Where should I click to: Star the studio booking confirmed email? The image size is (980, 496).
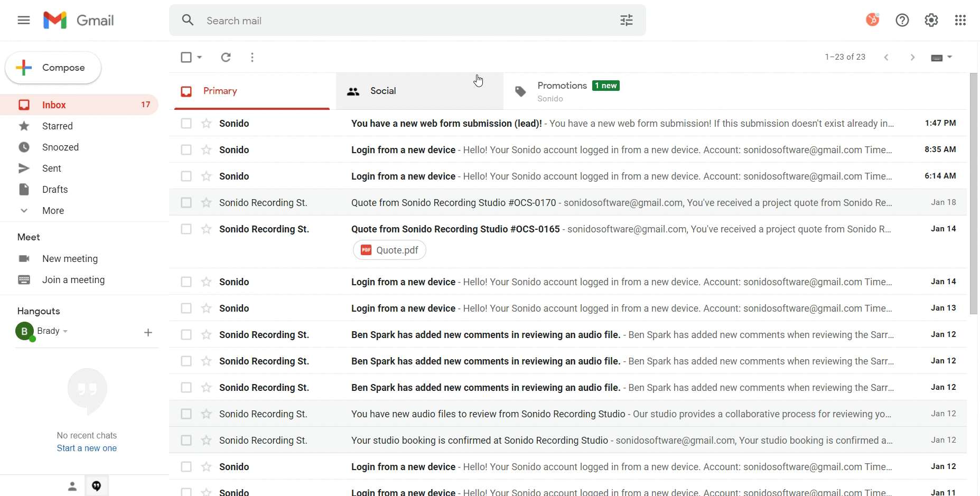pyautogui.click(x=207, y=440)
